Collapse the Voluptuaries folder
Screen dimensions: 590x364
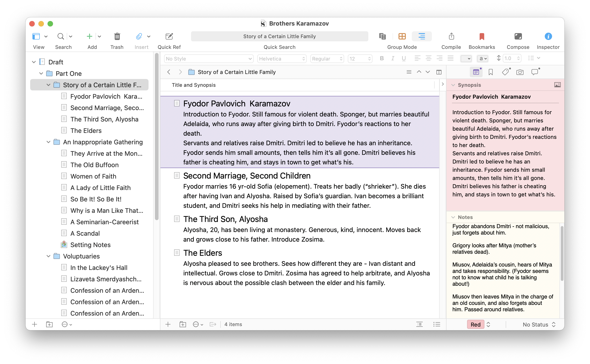click(48, 256)
